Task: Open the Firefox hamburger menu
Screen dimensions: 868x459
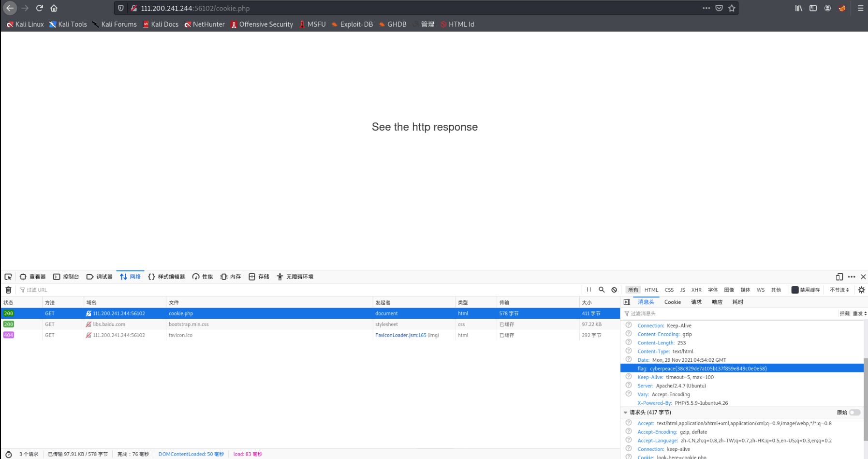Action: point(860,8)
